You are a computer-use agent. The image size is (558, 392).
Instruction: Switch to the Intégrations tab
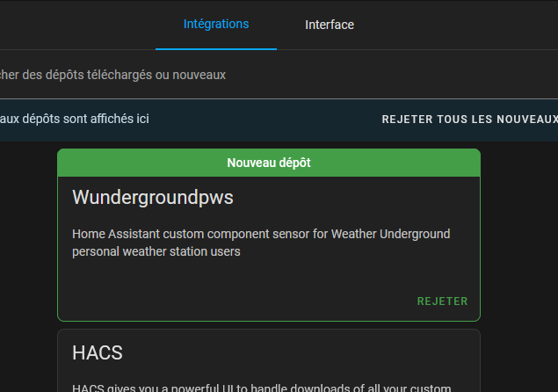point(216,25)
